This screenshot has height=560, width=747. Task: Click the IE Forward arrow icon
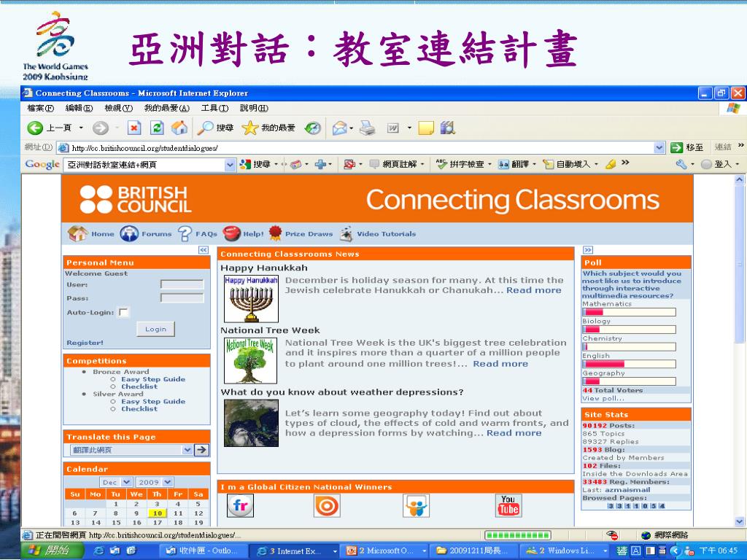[100, 128]
